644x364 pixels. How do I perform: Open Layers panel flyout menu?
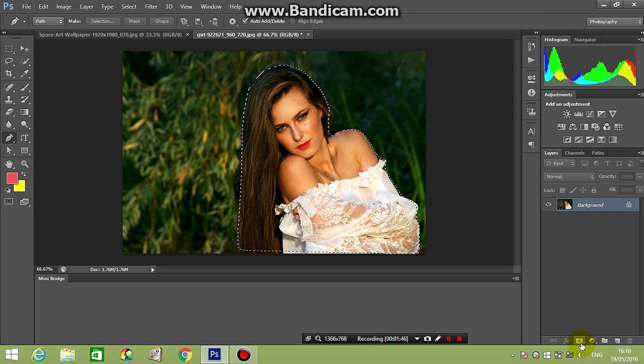pos(640,153)
